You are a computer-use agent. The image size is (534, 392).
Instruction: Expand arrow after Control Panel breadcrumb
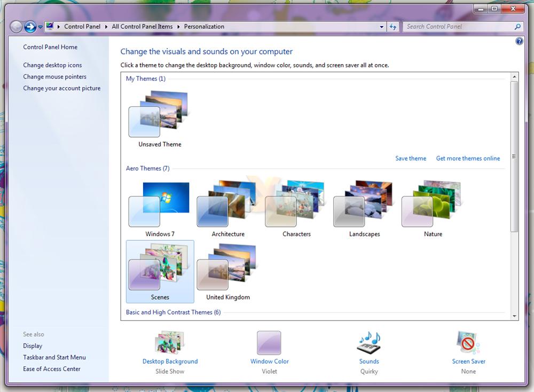click(x=106, y=27)
